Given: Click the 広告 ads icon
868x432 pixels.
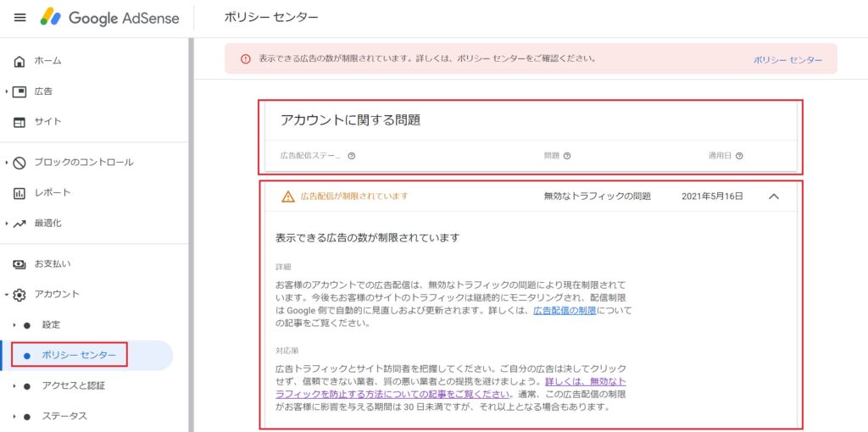Looking at the screenshot, I should click(x=19, y=91).
